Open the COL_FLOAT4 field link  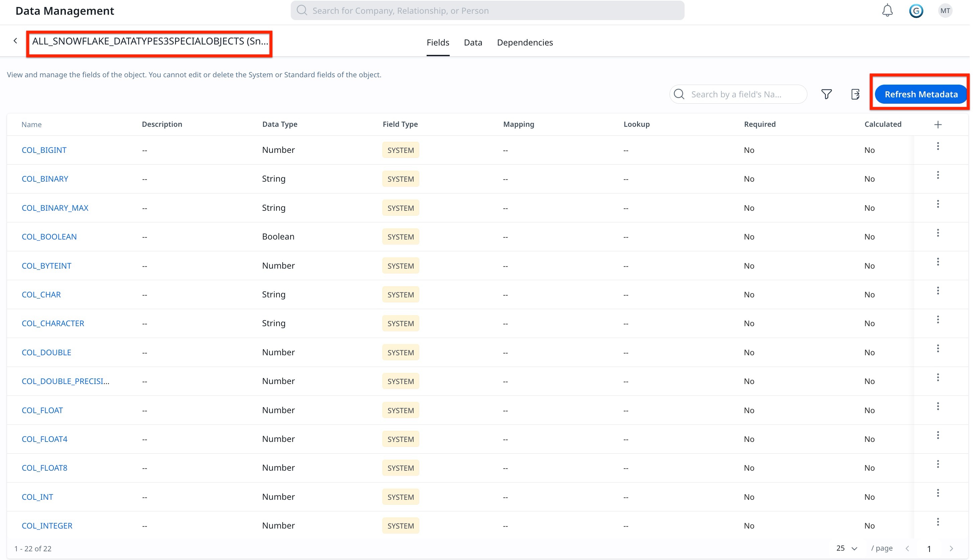pos(44,439)
